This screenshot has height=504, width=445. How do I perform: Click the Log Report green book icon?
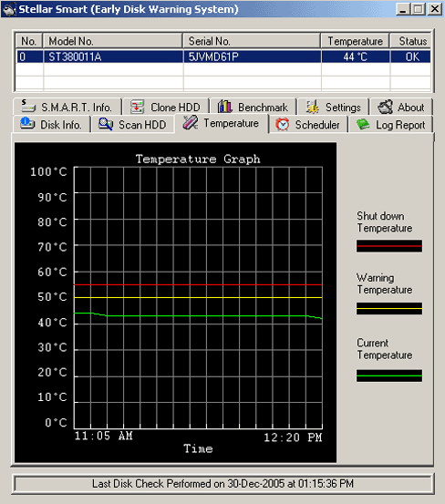point(363,124)
